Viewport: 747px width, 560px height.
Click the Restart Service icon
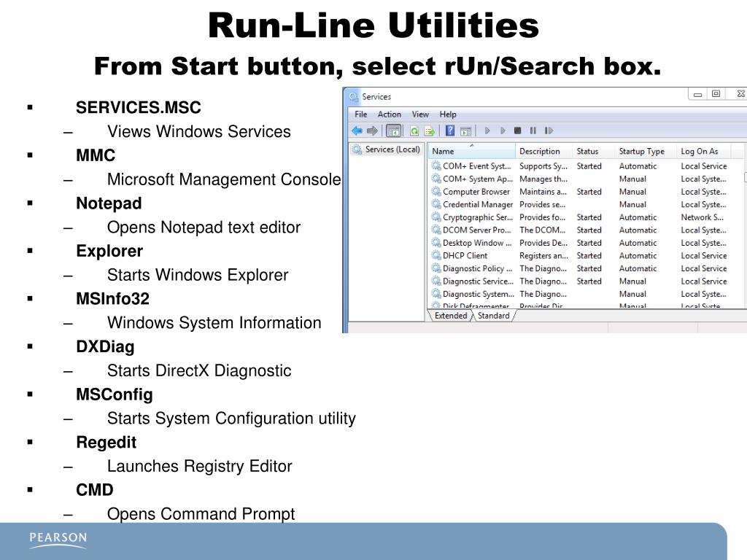pos(549,131)
